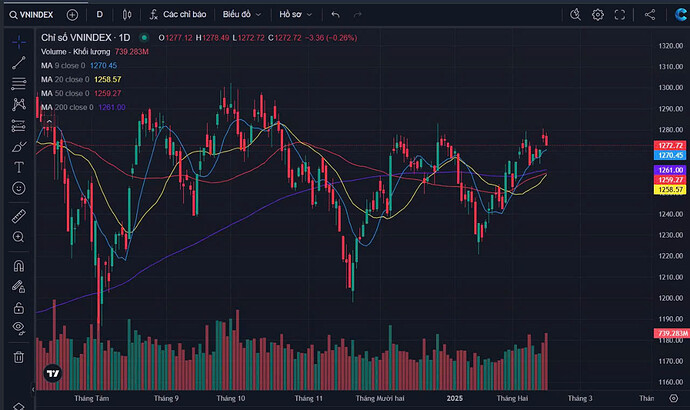The width and height of the screenshot is (690, 410).
Task: Select the trend line drawing tool
Action: point(19,61)
